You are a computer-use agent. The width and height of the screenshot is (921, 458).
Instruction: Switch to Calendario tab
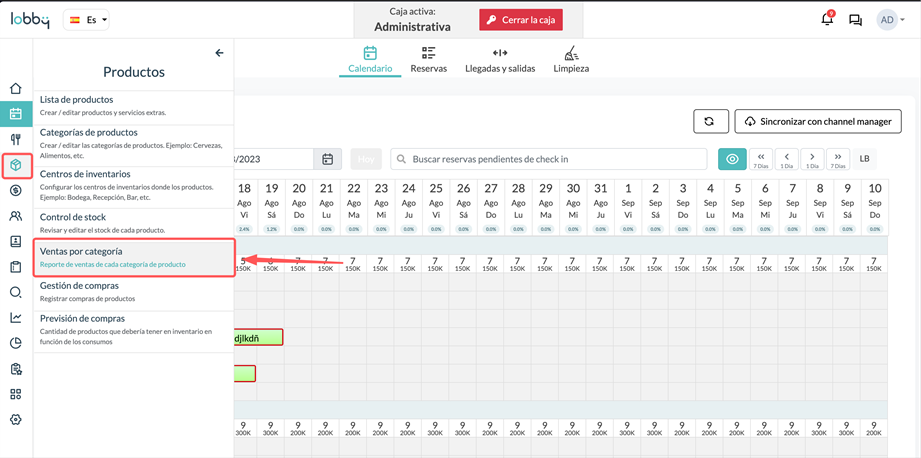370,60
